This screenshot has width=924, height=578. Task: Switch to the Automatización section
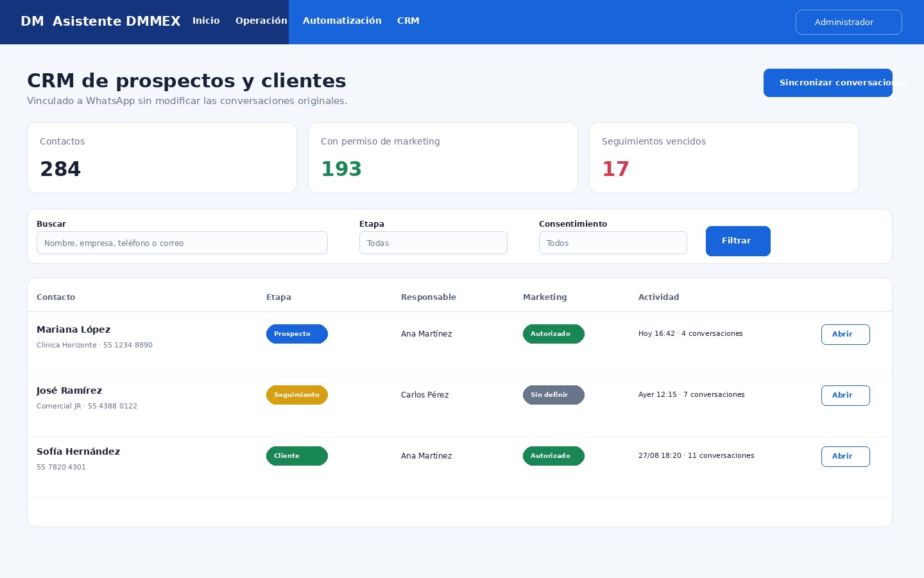point(342,21)
